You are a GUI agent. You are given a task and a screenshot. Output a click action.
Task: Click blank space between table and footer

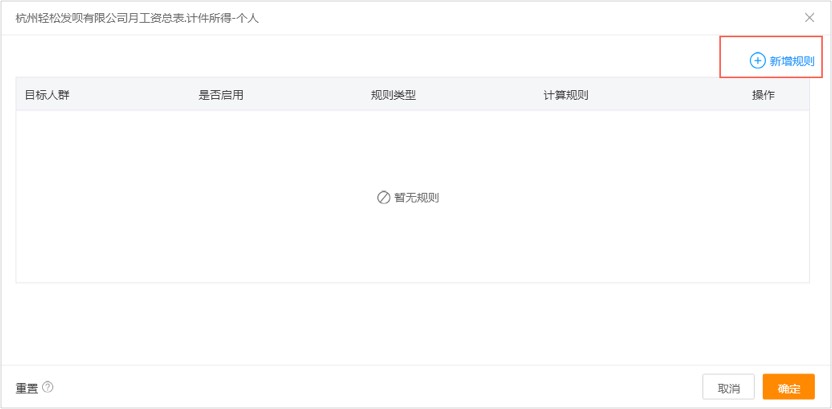click(x=413, y=324)
